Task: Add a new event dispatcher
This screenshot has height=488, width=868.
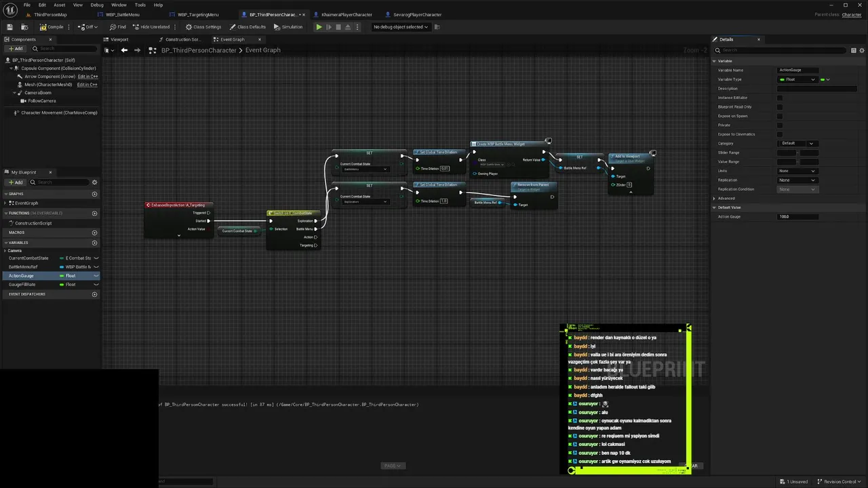Action: coord(94,294)
